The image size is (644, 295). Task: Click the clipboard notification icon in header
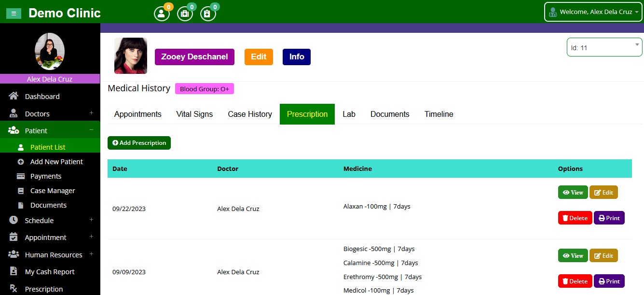[x=207, y=14]
